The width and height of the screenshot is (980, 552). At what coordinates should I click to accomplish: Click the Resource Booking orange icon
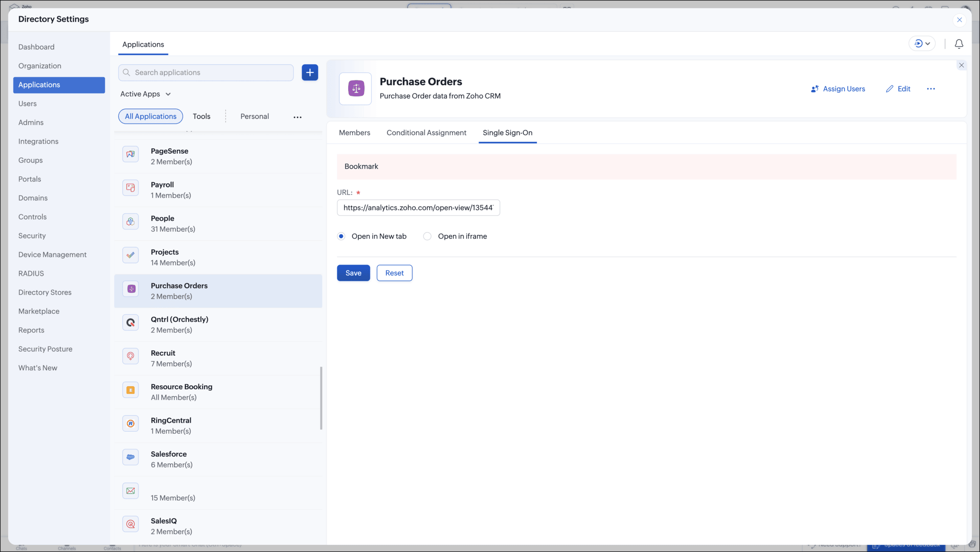pyautogui.click(x=130, y=391)
